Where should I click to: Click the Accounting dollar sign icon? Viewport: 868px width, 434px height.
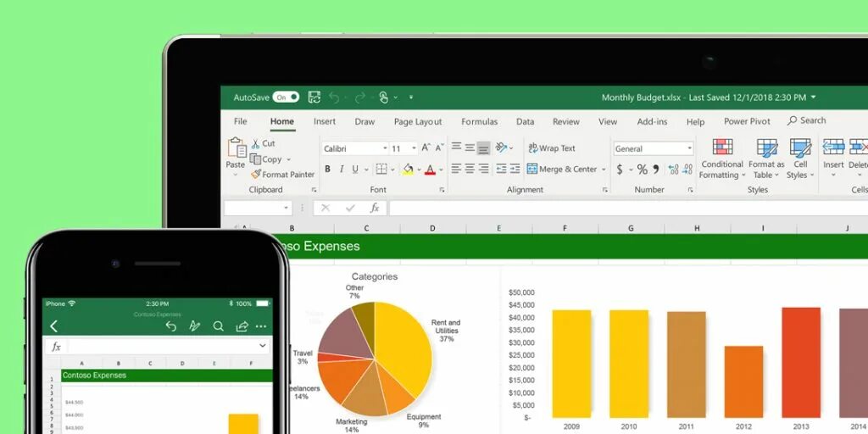tap(620, 170)
